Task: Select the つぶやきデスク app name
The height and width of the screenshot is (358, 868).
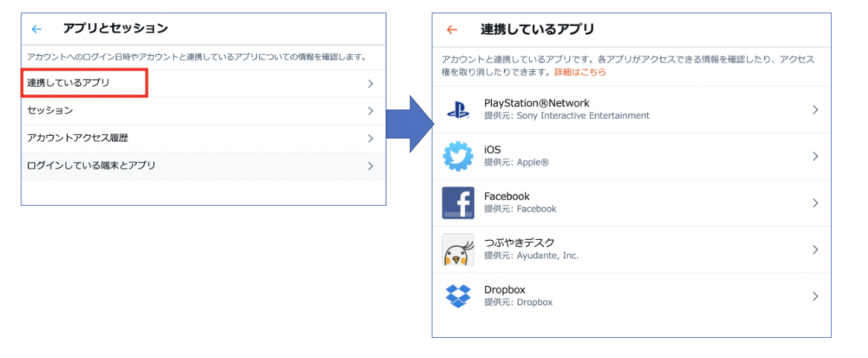Action: click(x=519, y=243)
